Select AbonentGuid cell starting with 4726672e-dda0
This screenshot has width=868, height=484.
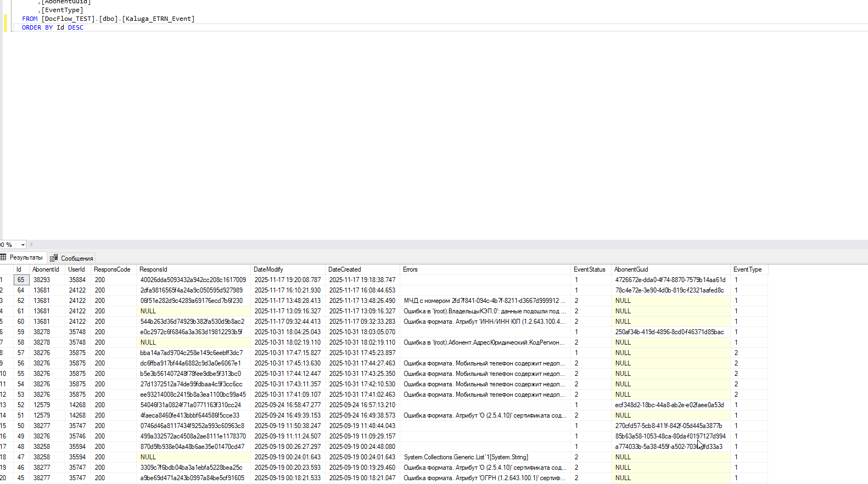(671, 280)
